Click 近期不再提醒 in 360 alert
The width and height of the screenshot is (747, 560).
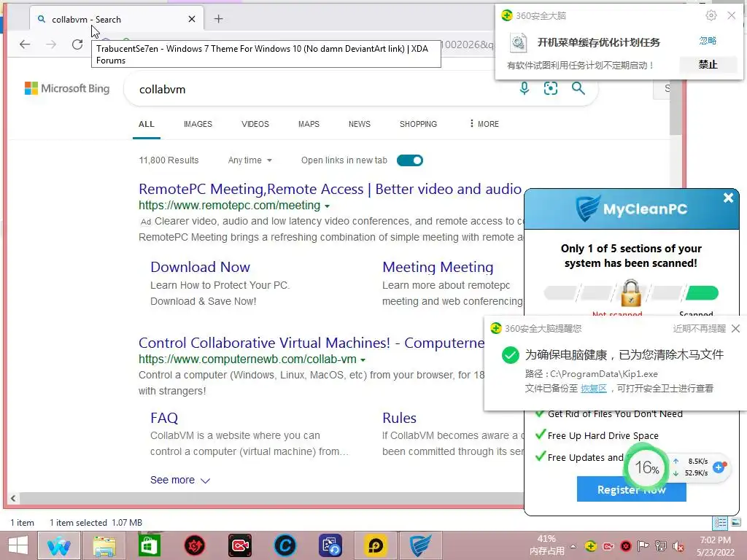tap(699, 329)
